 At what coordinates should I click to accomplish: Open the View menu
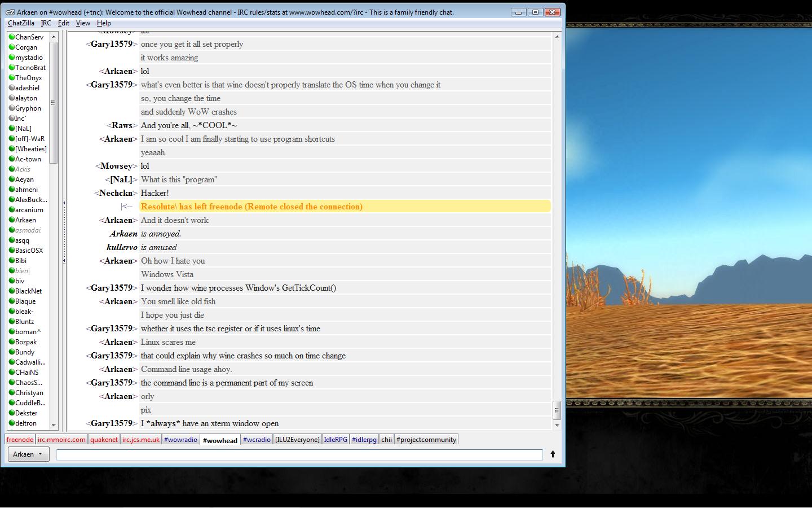83,23
